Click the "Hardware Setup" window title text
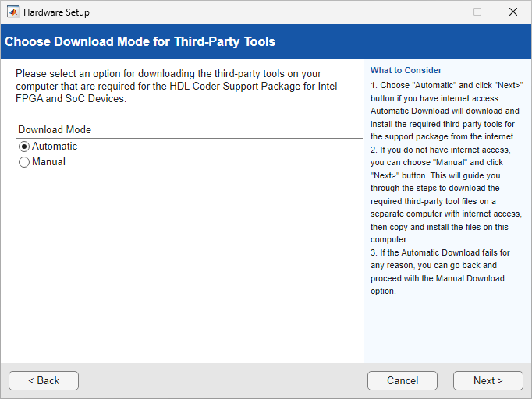This screenshot has height=399, width=532. point(56,12)
